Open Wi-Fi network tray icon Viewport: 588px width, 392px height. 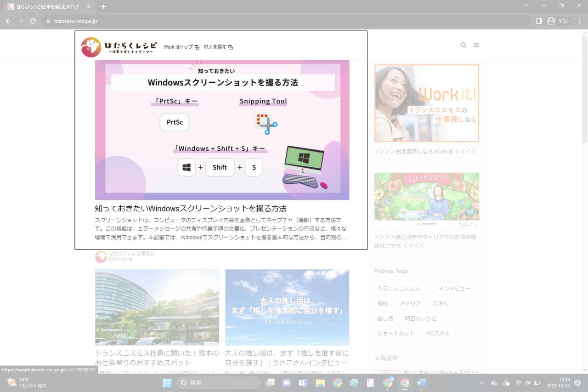(519, 383)
